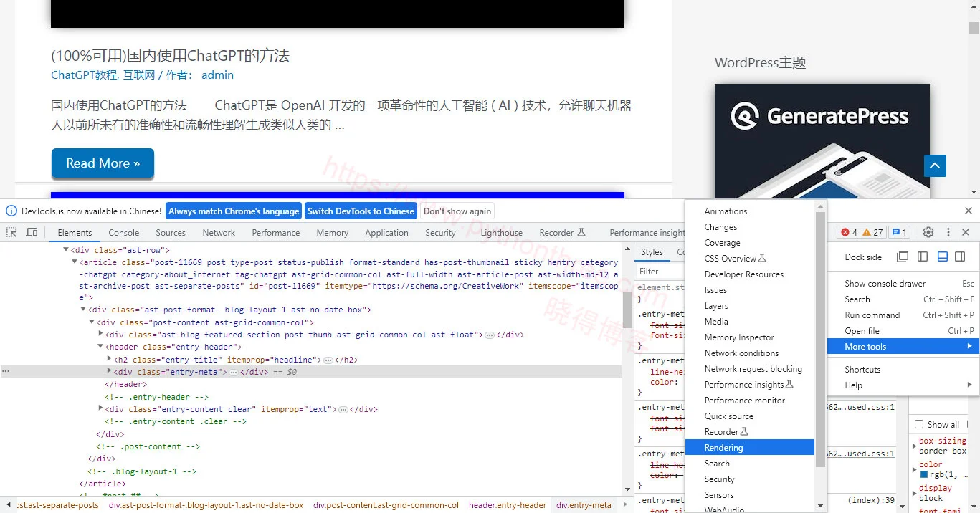The width and height of the screenshot is (980, 513).
Task: Collapse the header entry-header node
Action: [100, 347]
